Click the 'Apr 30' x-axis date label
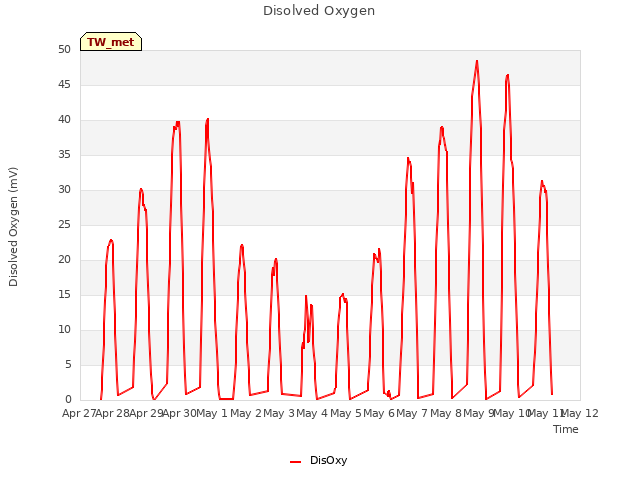This screenshot has height=480, width=640. coord(179,413)
